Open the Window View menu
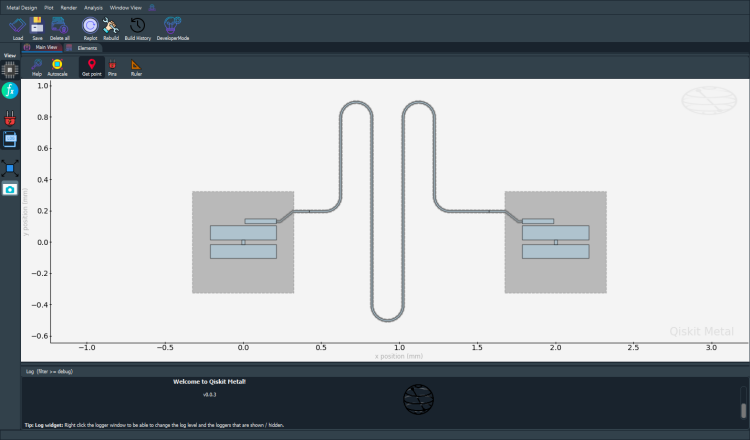The width and height of the screenshot is (750, 440). click(x=126, y=8)
